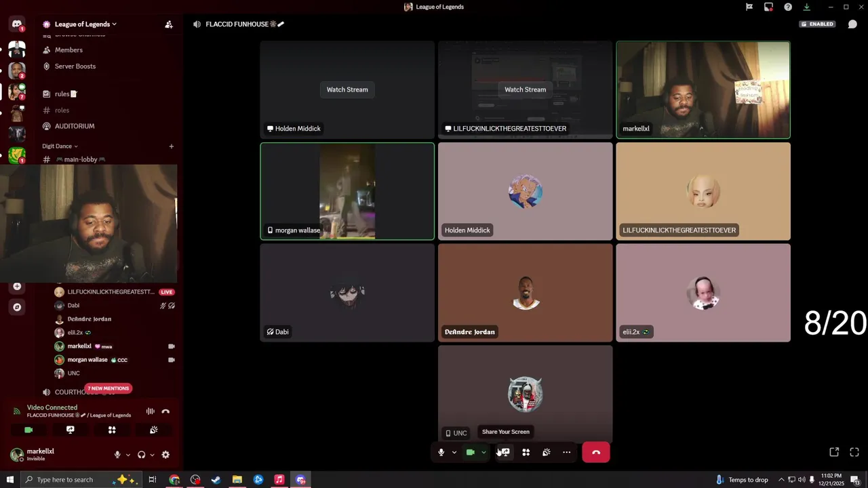Launch activity button in left voice panel
Screen dimensions: 868x488
pyautogui.click(x=112, y=430)
